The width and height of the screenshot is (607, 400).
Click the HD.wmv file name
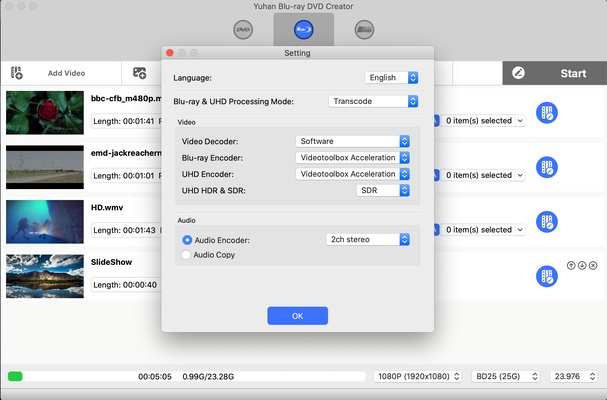point(107,208)
